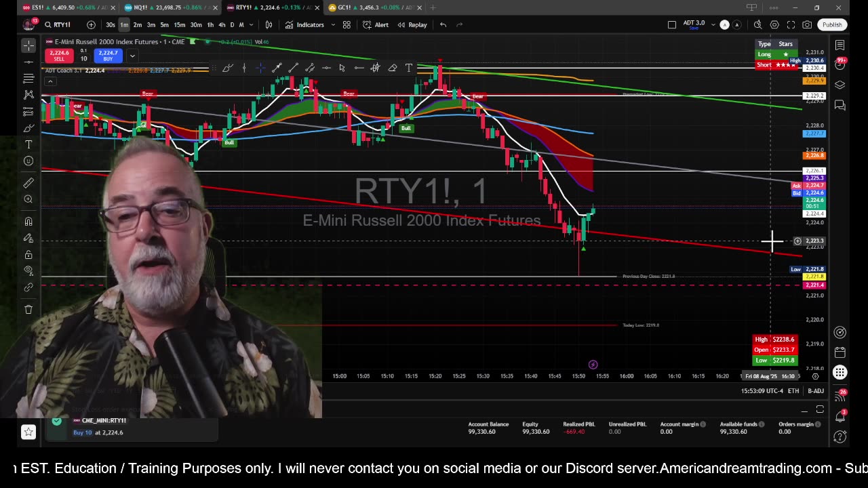The image size is (868, 488).
Task: Edit the order quantity 10 field
Action: coord(83,59)
